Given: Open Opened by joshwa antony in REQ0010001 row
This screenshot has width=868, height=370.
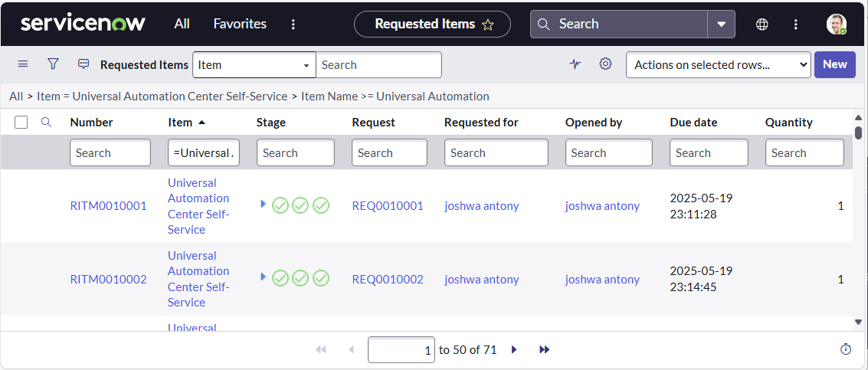Looking at the screenshot, I should tap(602, 206).
